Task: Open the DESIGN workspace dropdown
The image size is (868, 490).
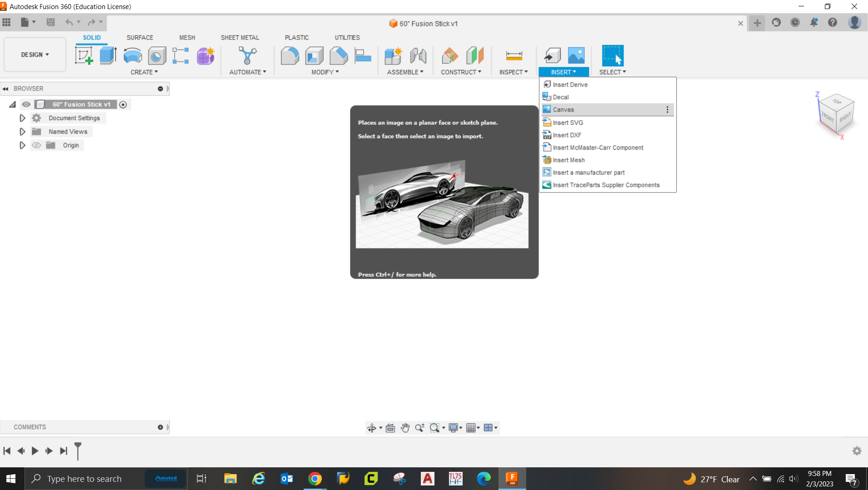Action: pyautogui.click(x=35, y=54)
